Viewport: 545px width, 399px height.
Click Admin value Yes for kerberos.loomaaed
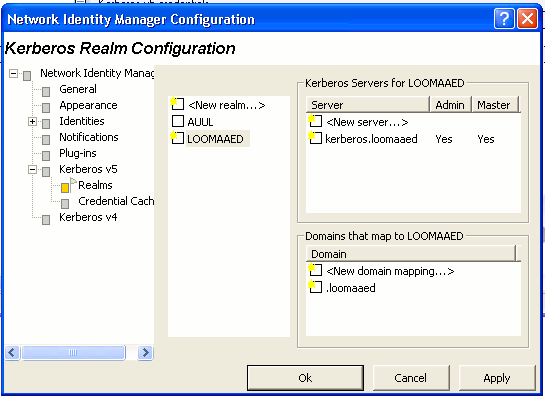[444, 139]
